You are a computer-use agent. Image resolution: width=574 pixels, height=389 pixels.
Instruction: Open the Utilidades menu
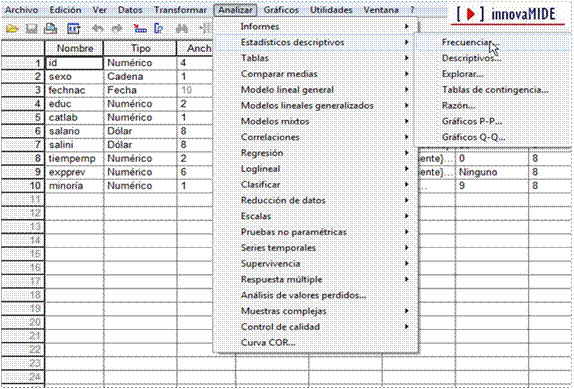(x=331, y=10)
